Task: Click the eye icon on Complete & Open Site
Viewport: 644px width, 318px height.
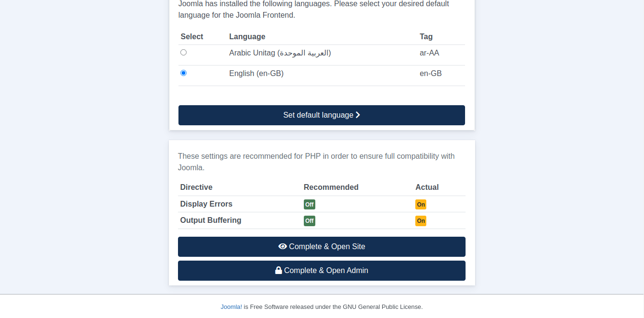Action: (x=282, y=247)
